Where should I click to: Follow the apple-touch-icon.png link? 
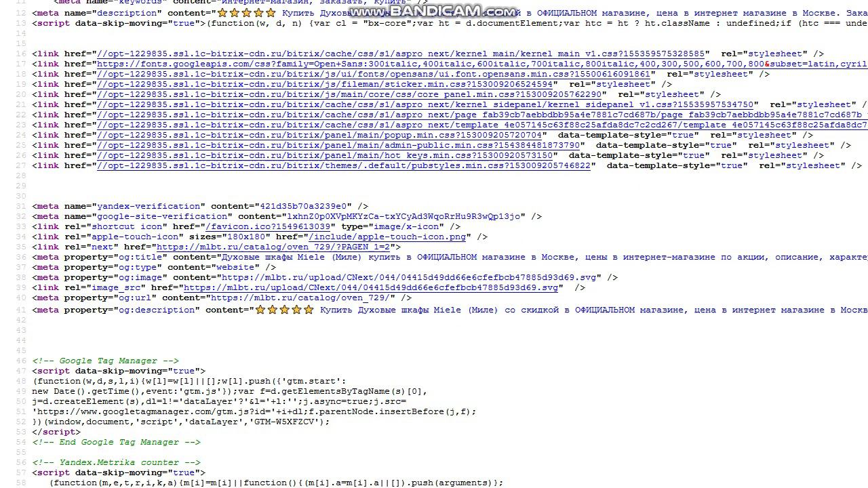pyautogui.click(x=388, y=237)
